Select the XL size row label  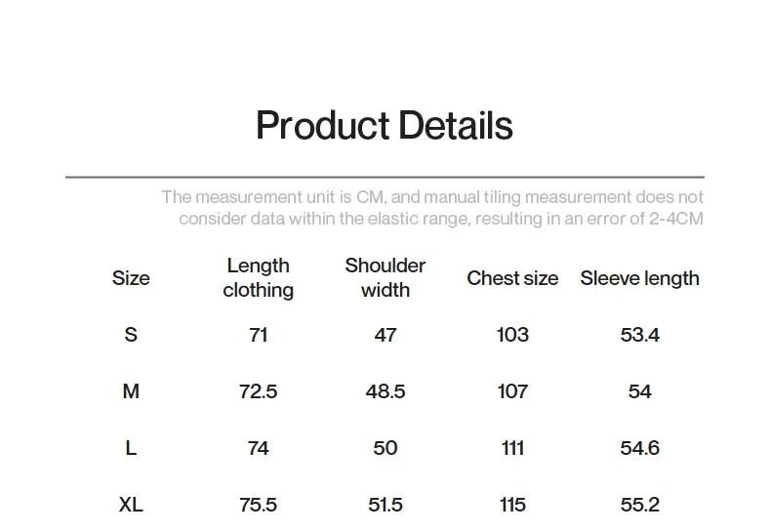[131, 505]
